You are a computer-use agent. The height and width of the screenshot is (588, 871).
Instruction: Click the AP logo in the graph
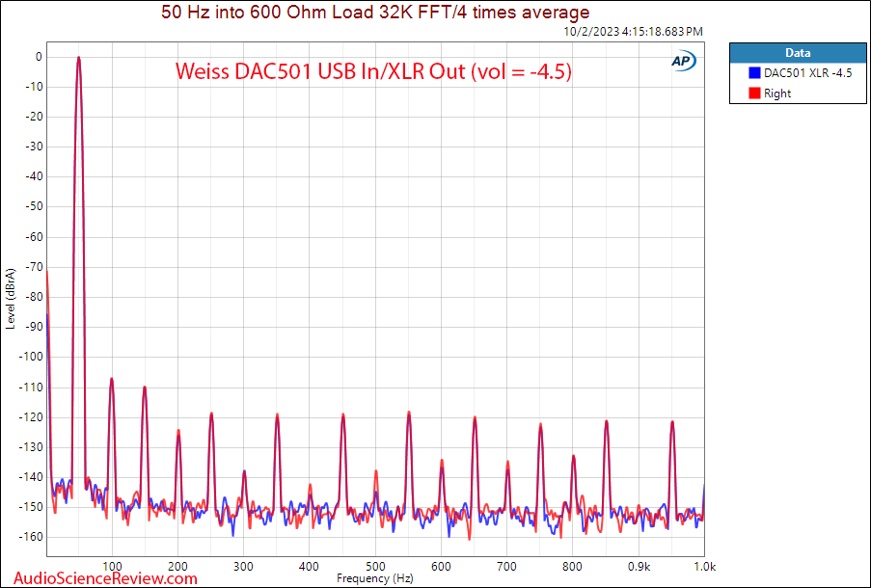[683, 61]
